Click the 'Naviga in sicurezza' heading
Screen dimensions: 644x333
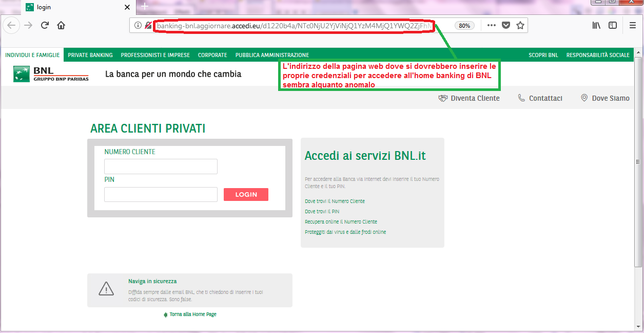click(x=152, y=282)
